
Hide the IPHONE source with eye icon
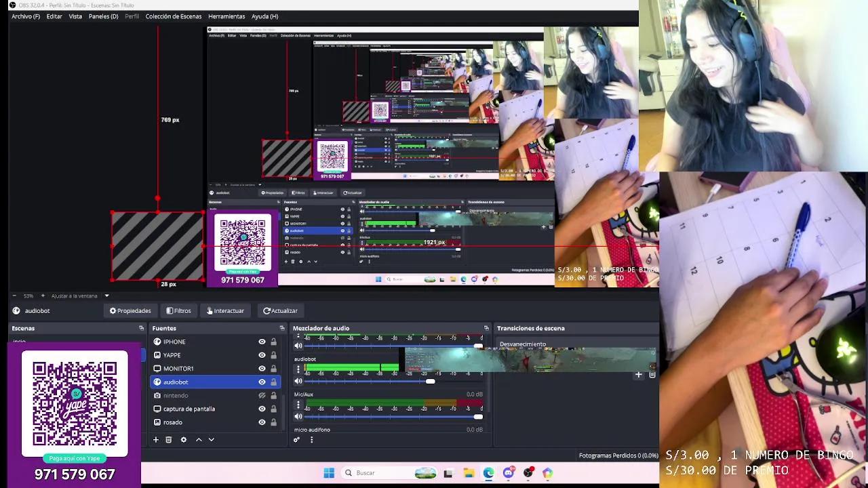[262, 342]
